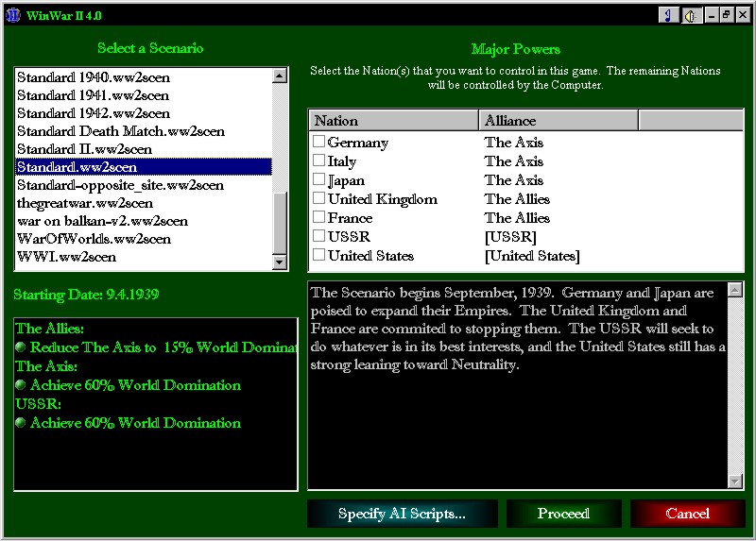This screenshot has height=541, width=756.
Task: Click the Axis Achieve 60% World Domination objective
Action: coord(129,385)
